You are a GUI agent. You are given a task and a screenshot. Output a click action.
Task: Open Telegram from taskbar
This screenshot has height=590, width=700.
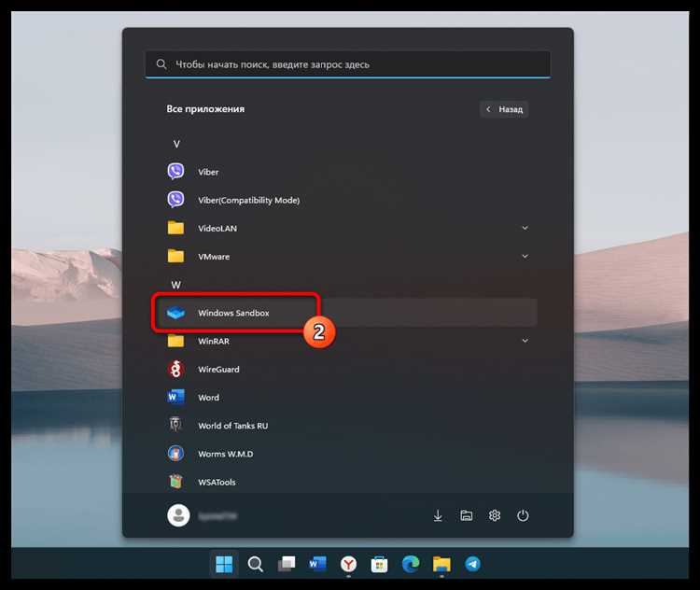473,564
